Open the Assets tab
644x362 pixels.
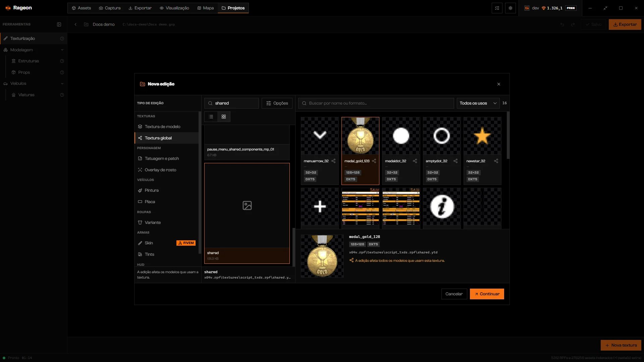coord(82,8)
